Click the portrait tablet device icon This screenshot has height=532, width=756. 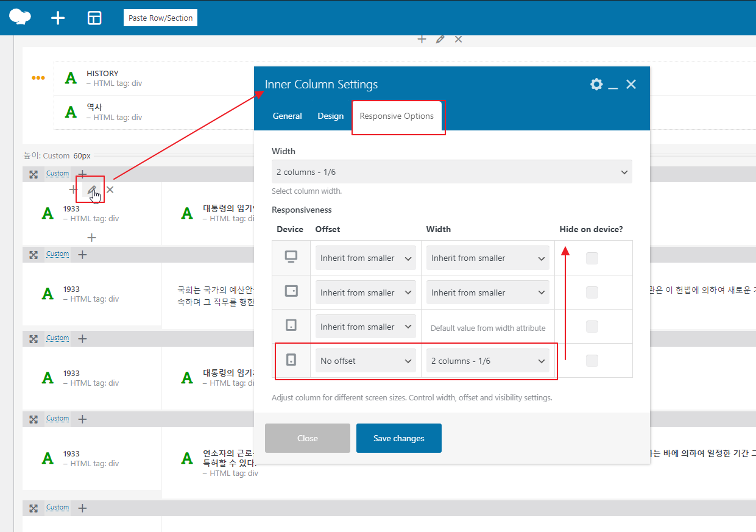(x=291, y=326)
